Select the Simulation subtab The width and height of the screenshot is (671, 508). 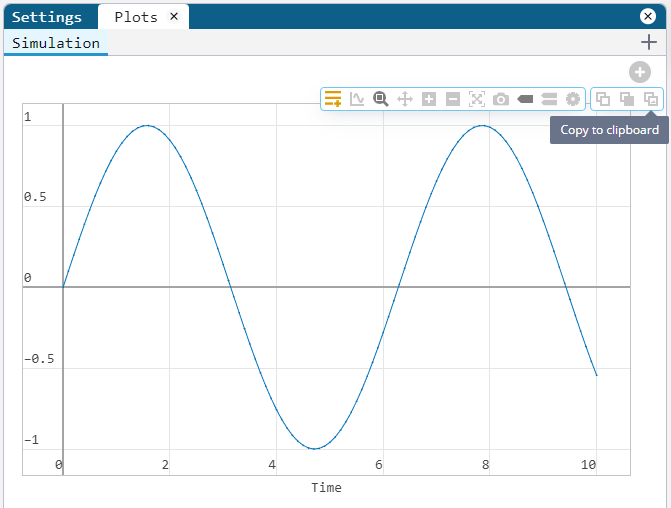[56, 43]
